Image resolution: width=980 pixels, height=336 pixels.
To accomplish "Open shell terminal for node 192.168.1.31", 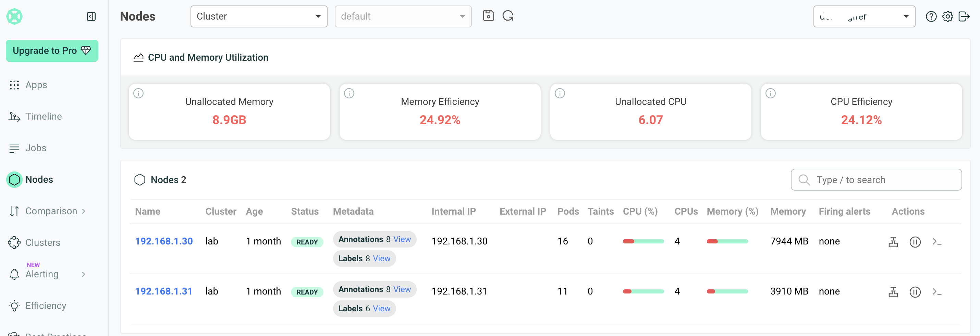I will pyautogui.click(x=936, y=292).
